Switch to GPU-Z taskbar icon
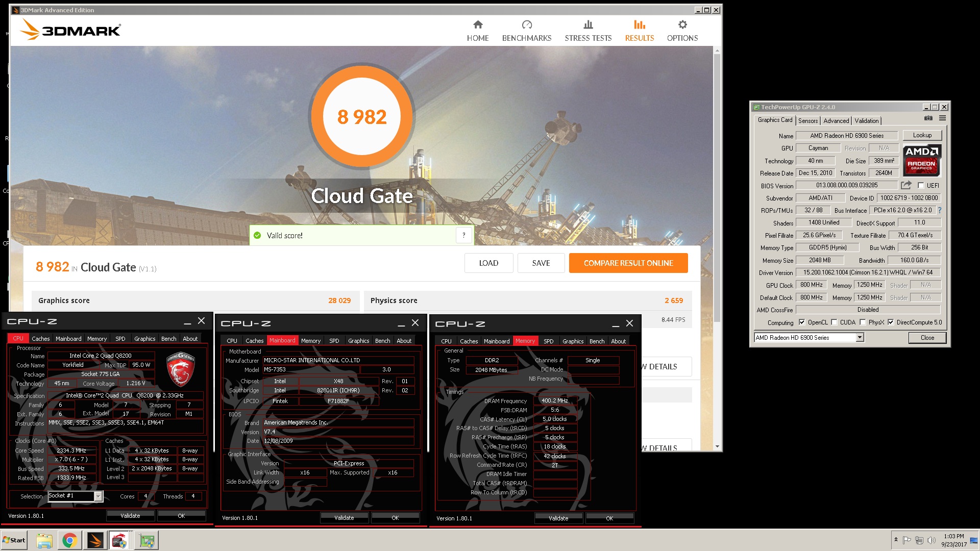980x551 pixels. point(147,540)
